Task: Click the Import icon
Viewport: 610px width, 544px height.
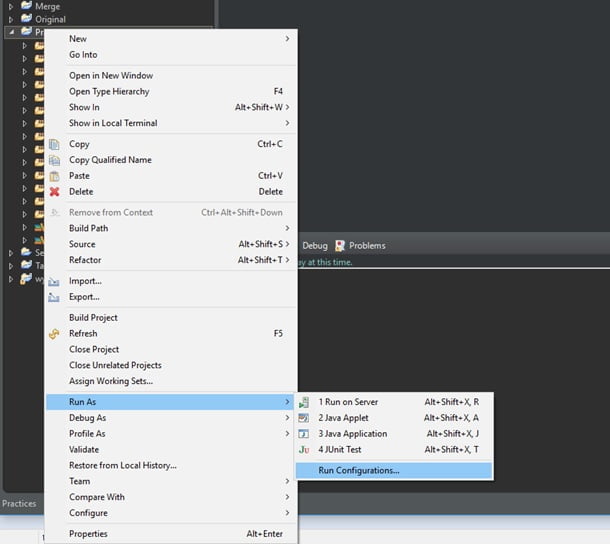Action: 54,281
